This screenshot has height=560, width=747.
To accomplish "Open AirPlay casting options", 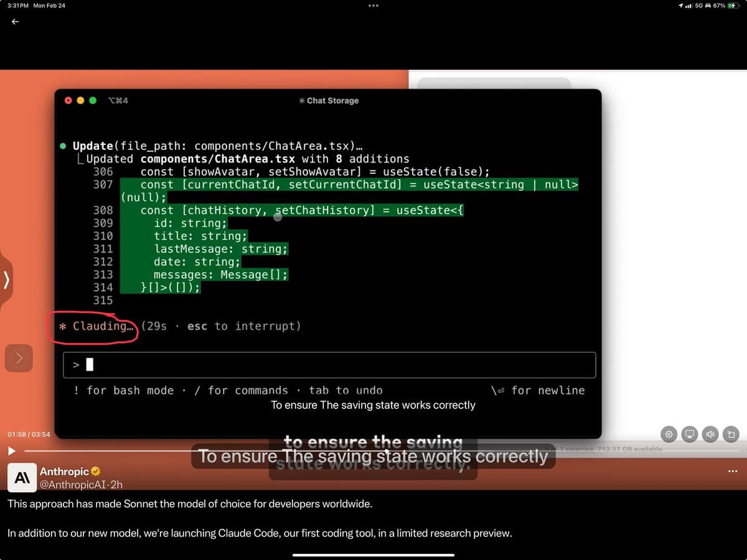I will click(689, 434).
